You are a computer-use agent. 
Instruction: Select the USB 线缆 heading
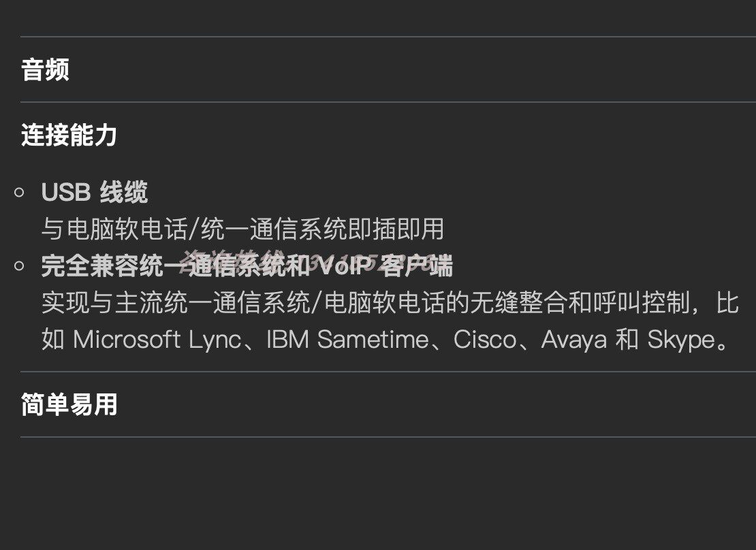tap(95, 193)
